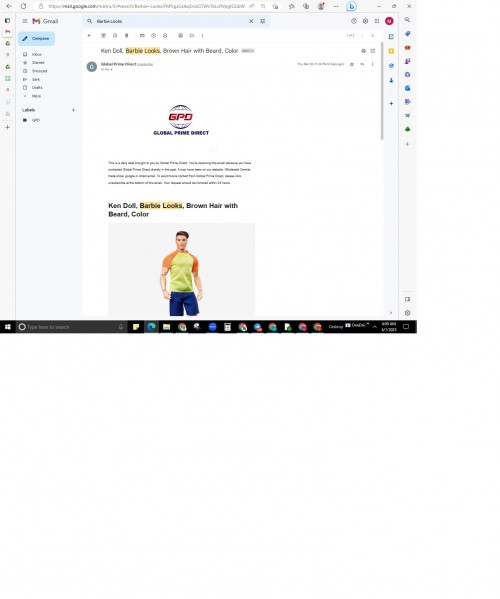Open Calendar in Gmail side panel
The width and height of the screenshot is (500, 599).
391,37
